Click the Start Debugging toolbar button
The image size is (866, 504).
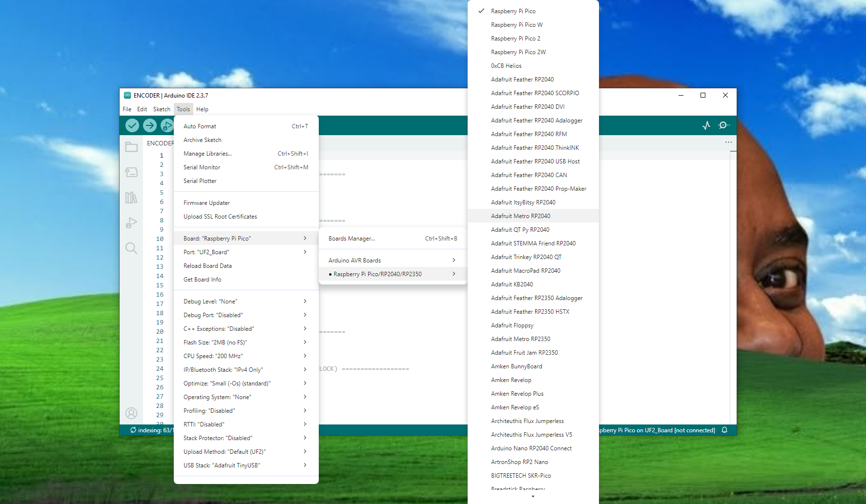[x=167, y=125]
